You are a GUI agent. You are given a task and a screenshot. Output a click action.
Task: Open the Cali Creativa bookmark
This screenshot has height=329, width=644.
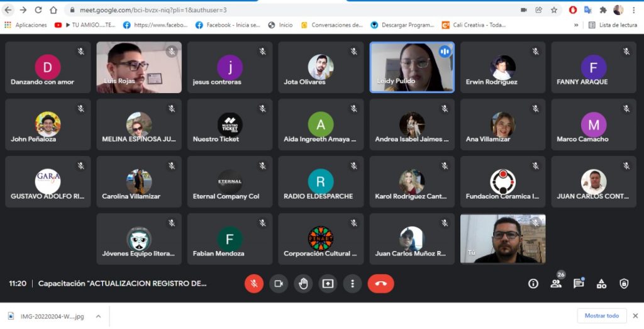tap(479, 25)
